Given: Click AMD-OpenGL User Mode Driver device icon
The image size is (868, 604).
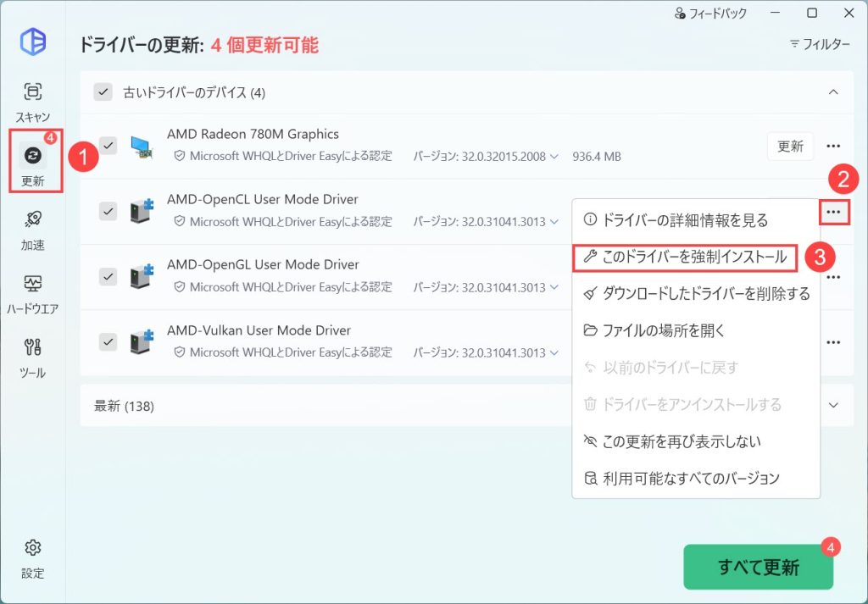Looking at the screenshot, I should click(142, 276).
